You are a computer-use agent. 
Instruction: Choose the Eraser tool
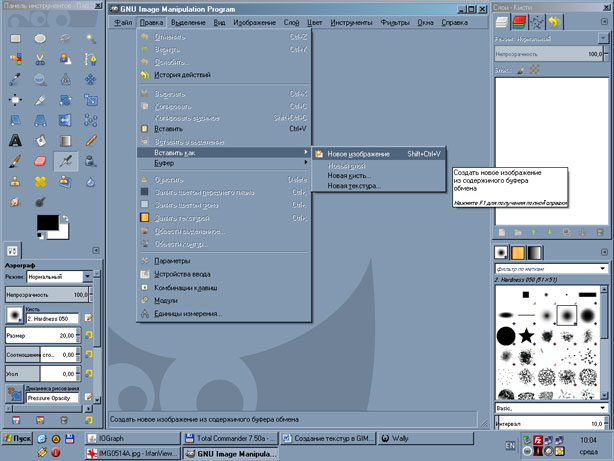coord(41,160)
